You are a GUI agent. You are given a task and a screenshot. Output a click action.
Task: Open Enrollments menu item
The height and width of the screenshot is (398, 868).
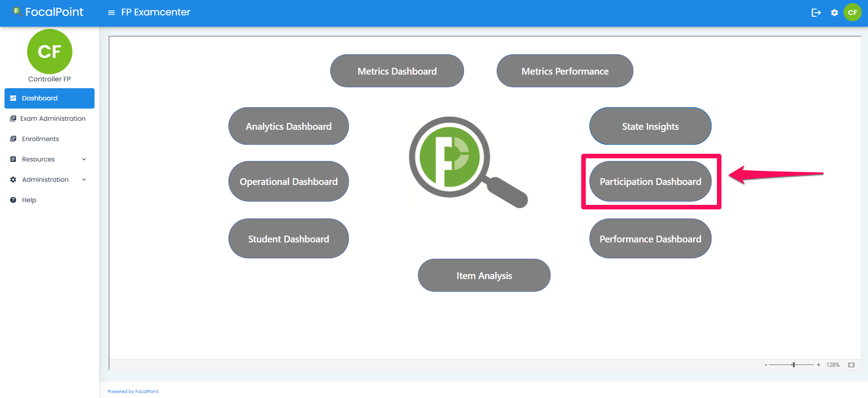tap(49, 139)
